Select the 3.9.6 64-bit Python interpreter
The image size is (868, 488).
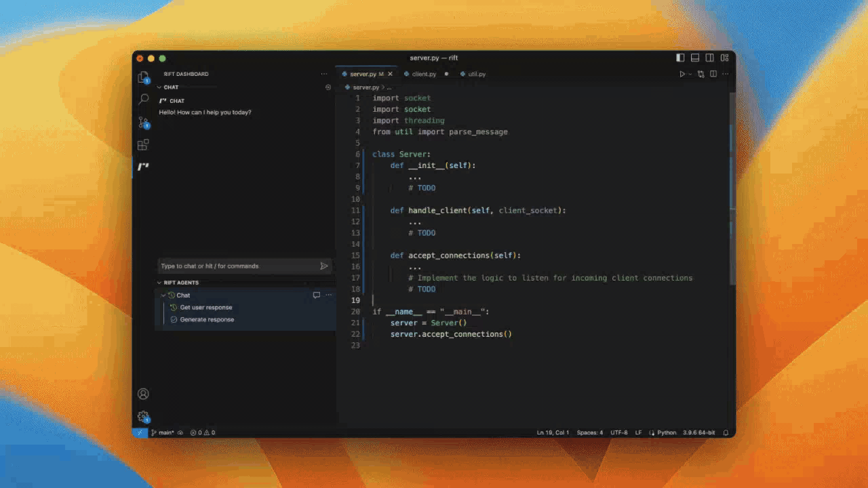[x=699, y=432]
